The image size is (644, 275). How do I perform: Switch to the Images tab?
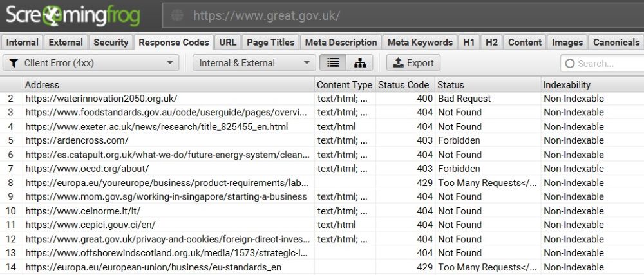pos(567,43)
